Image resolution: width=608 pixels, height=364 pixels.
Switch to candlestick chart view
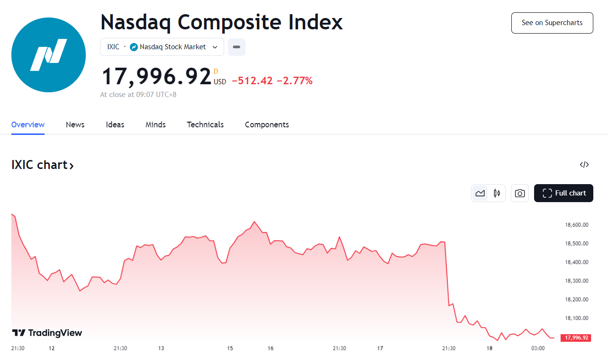pos(497,193)
